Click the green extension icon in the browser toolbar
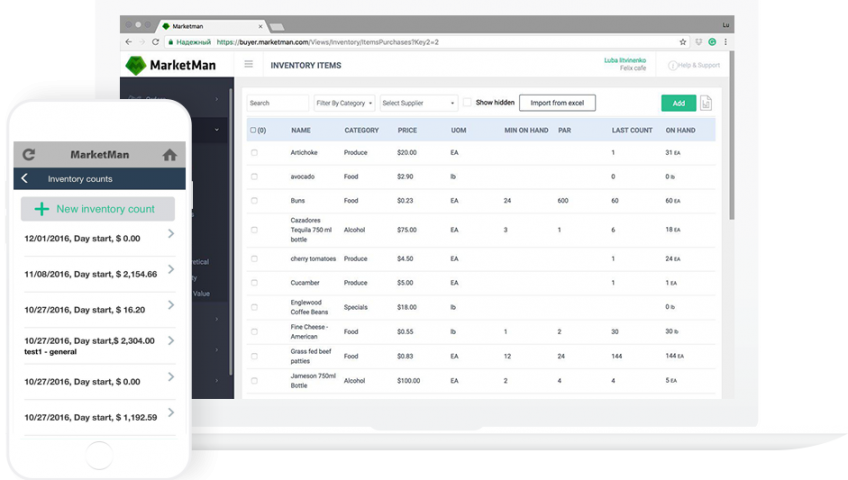The height and width of the screenshot is (480, 848). (x=712, y=42)
